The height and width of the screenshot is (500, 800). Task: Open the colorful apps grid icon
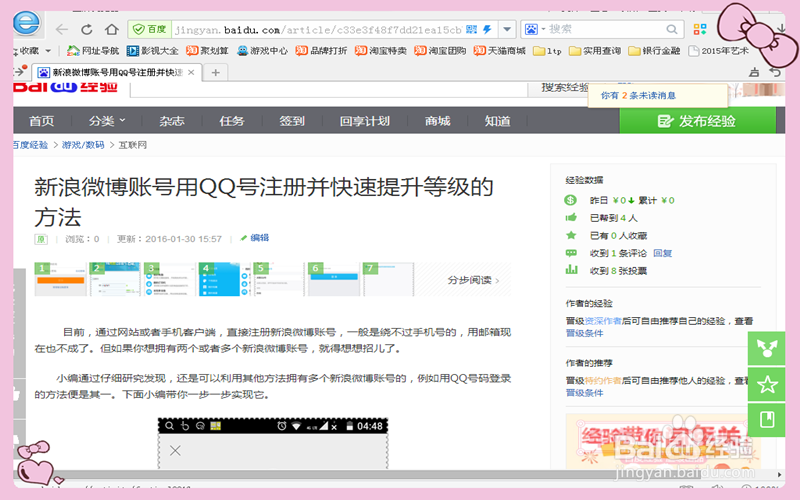(699, 29)
